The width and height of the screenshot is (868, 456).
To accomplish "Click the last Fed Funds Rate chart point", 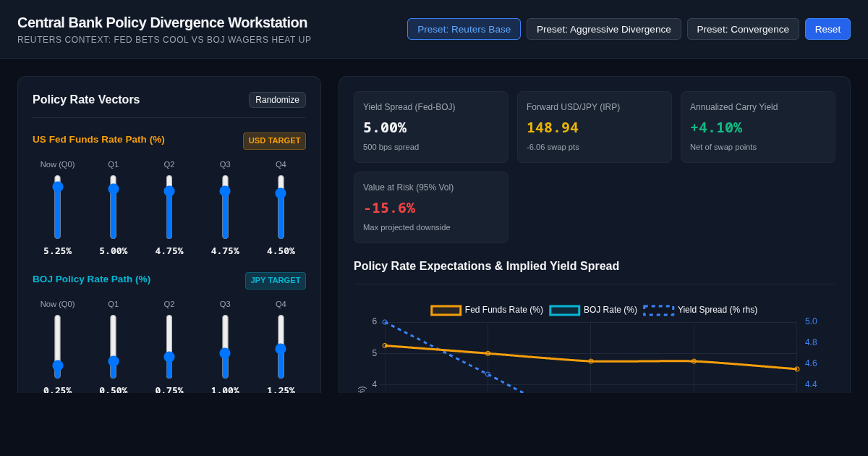I will click(797, 369).
